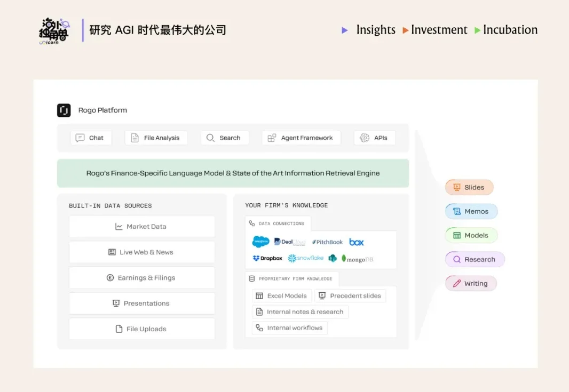Click the Insights link
569x392 pixels.
click(376, 30)
